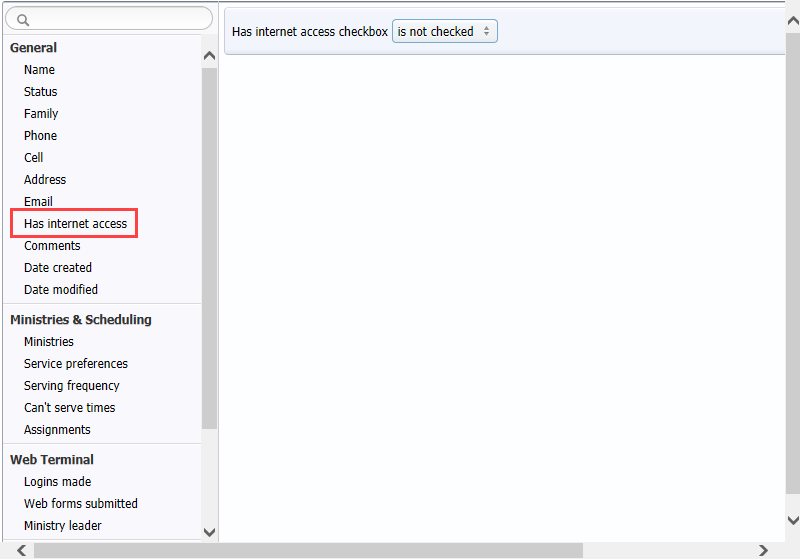This screenshot has height=559, width=800.
Task: Select Web forms submitted item
Action: pyautogui.click(x=81, y=504)
